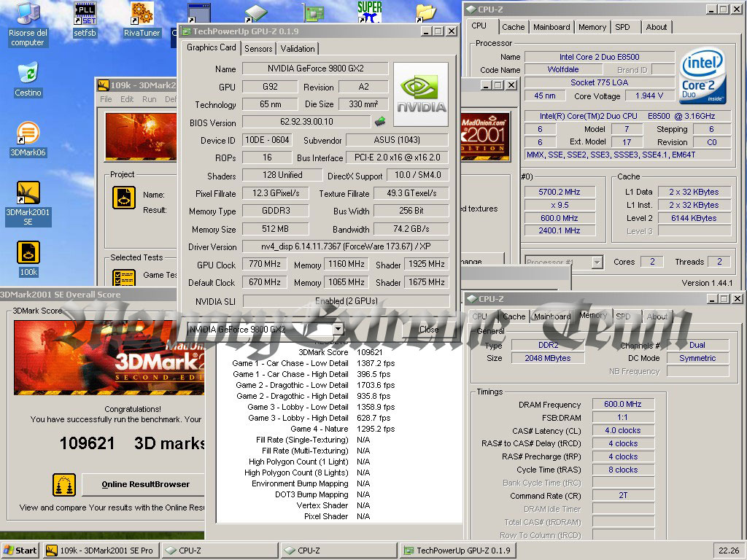The width and height of the screenshot is (747, 560).
Task: Open the Risorse del computer desktop icon
Action: tap(28, 25)
